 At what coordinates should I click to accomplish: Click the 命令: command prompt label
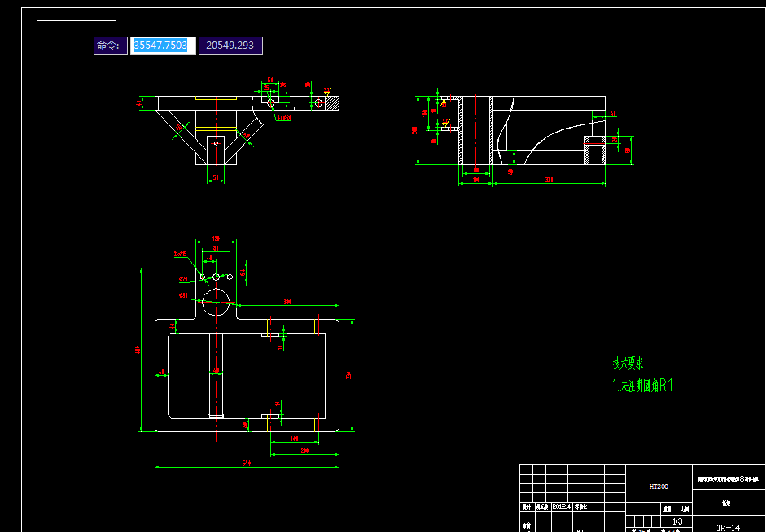(111, 46)
